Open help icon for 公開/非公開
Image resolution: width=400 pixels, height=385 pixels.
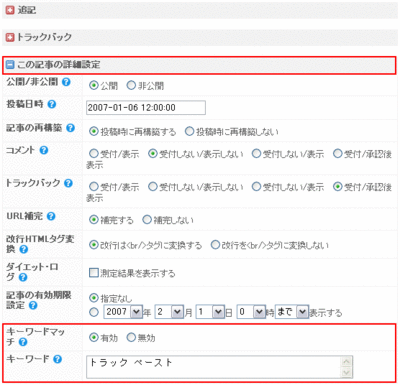tap(66, 82)
